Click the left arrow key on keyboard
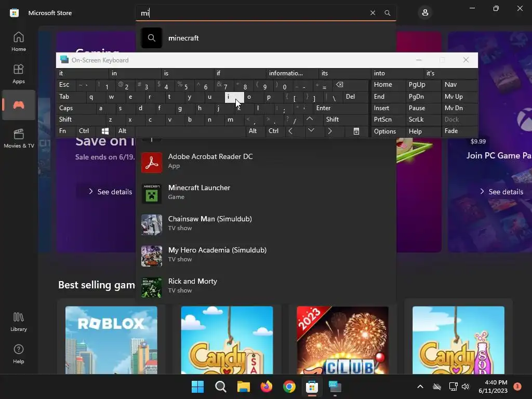The image size is (532, 399). [290, 131]
